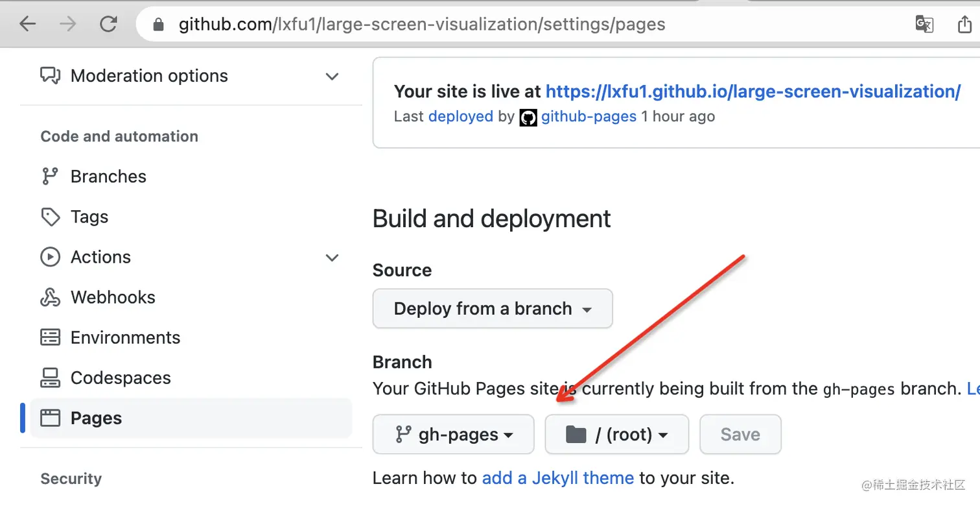980x506 pixels.
Task: Click 'add a Jekyll theme' link
Action: pyautogui.click(x=558, y=479)
